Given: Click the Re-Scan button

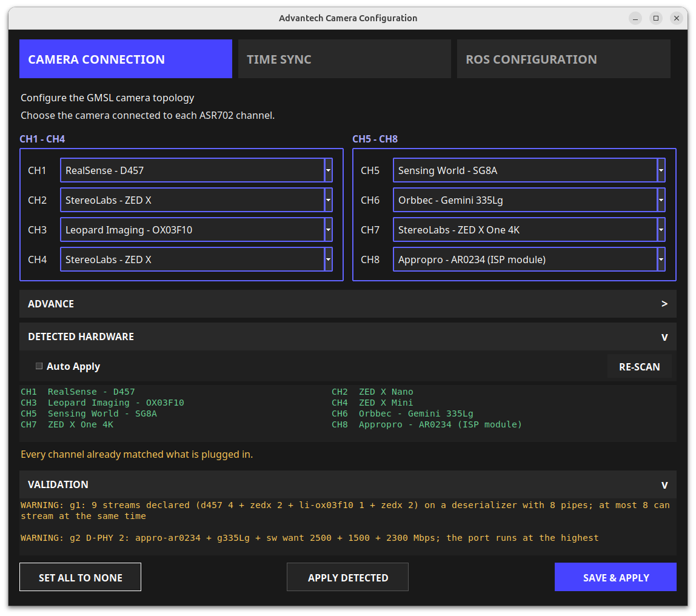Looking at the screenshot, I should tap(639, 367).
